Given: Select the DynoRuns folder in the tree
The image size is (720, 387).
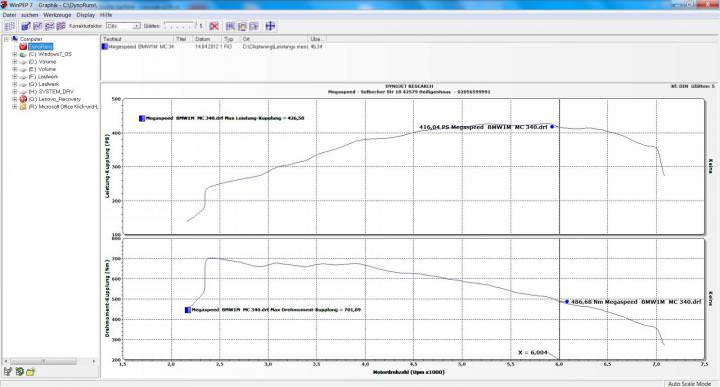Looking at the screenshot, I should (x=41, y=46).
